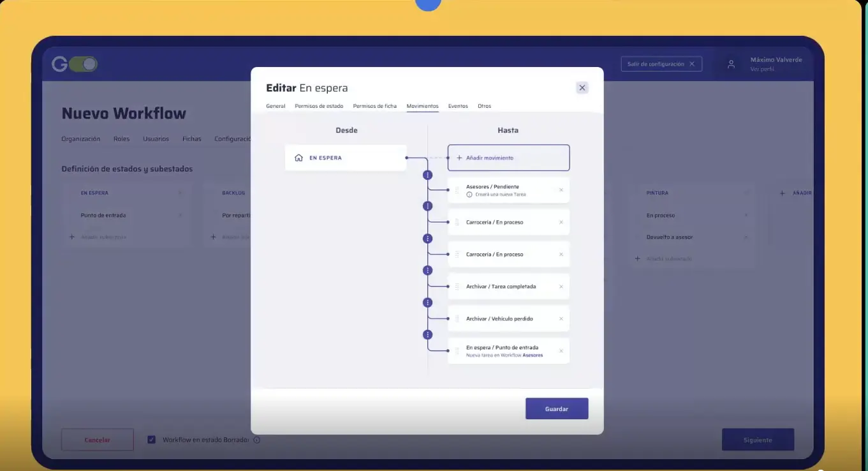Click Salir de configuración button

click(x=661, y=64)
